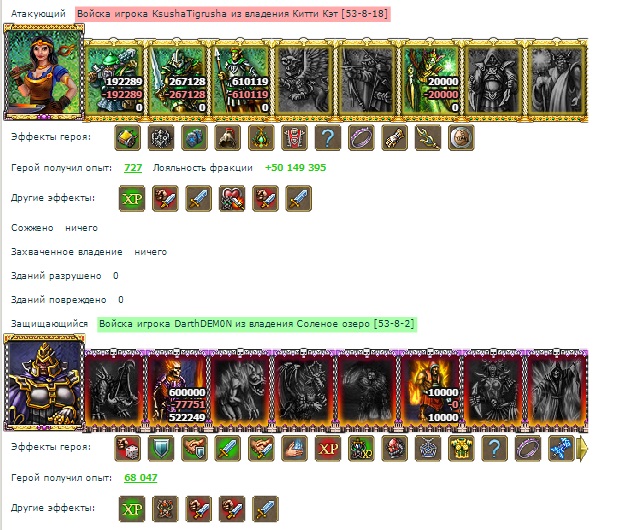This screenshot has width=626, height=530.
Task: Click the attacker's question mark hero effect icon
Action: click(327, 138)
